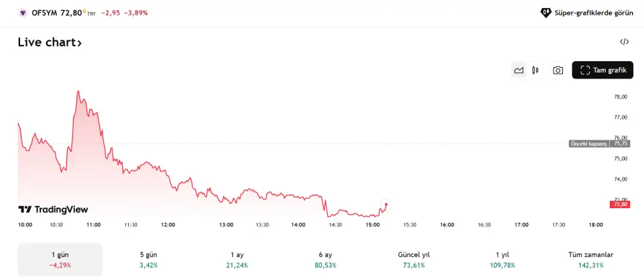Open the Tam grafik full chart button
The width and height of the screenshot is (644, 280).
(602, 70)
